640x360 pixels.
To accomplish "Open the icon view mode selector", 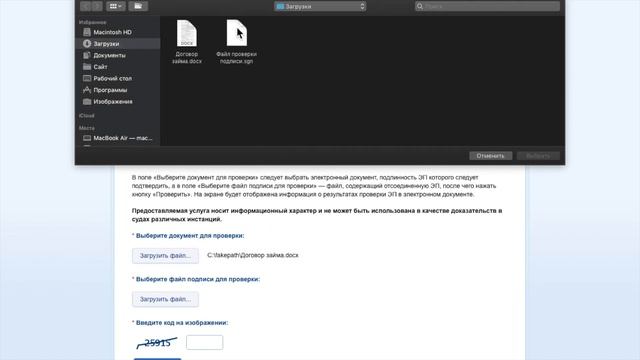I will click(116, 6).
